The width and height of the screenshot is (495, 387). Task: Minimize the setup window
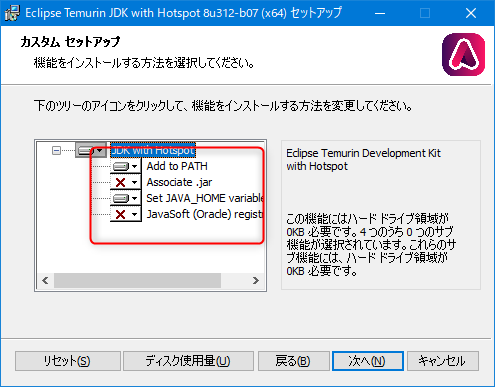point(380,13)
